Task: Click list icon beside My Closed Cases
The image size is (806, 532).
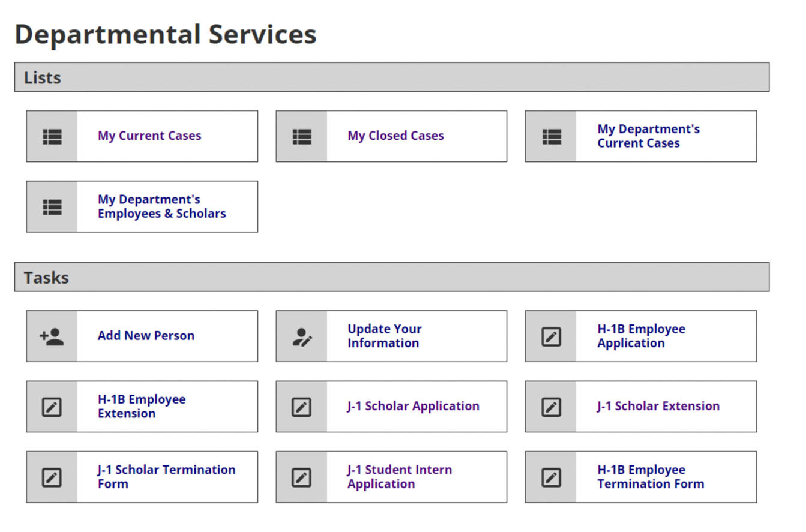Action: 301,137
